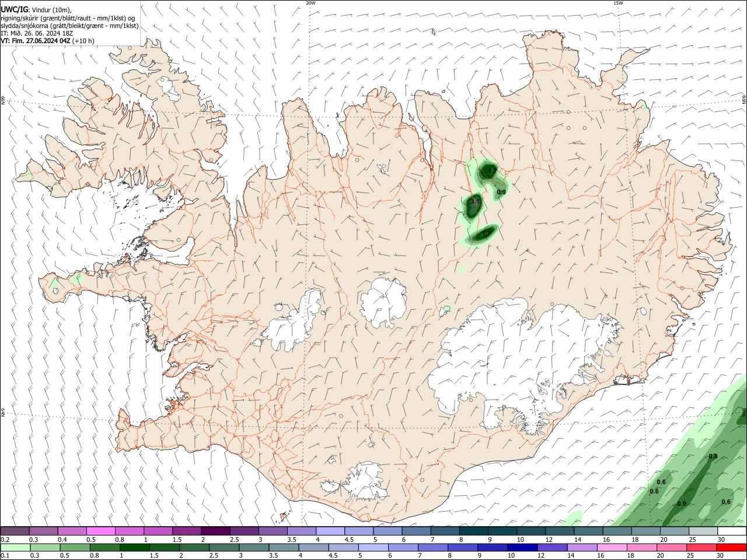Click the white 30 swatch in upper legend row
This screenshot has width=747, height=560.
732,531
